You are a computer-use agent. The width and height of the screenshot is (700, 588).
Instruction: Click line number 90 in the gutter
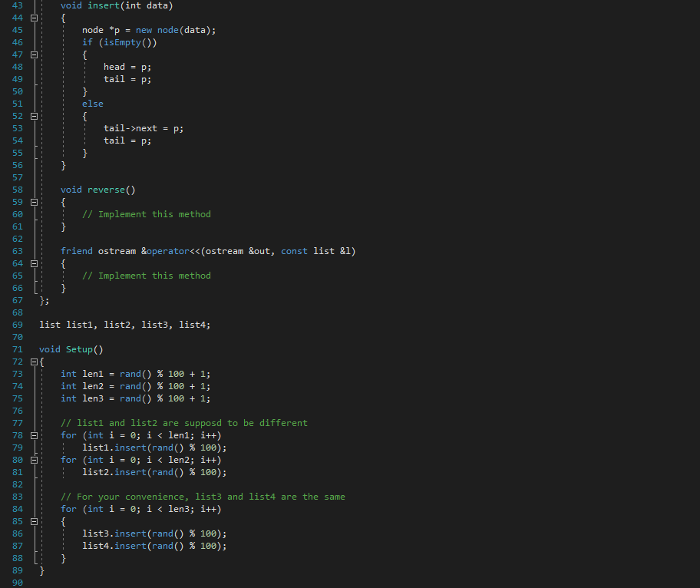click(x=18, y=583)
